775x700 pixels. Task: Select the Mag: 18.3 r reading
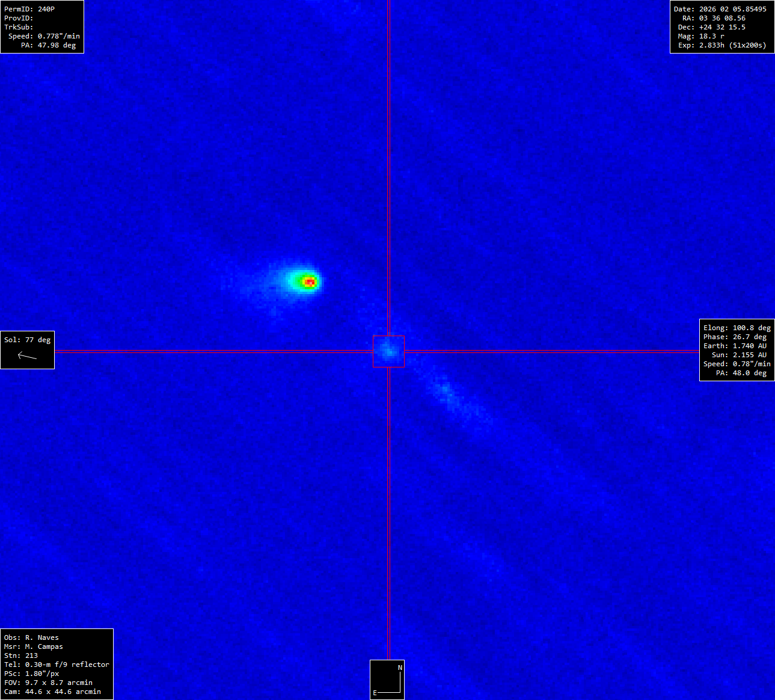click(x=701, y=36)
